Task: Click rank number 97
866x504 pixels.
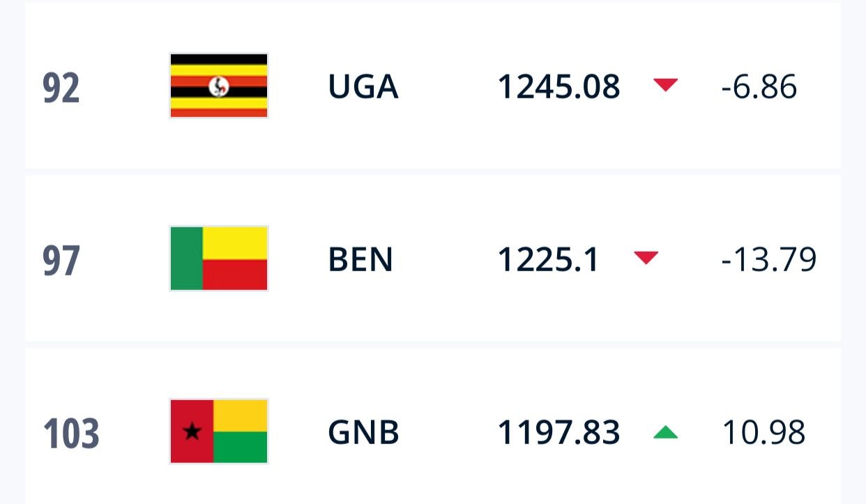Action: (x=61, y=261)
